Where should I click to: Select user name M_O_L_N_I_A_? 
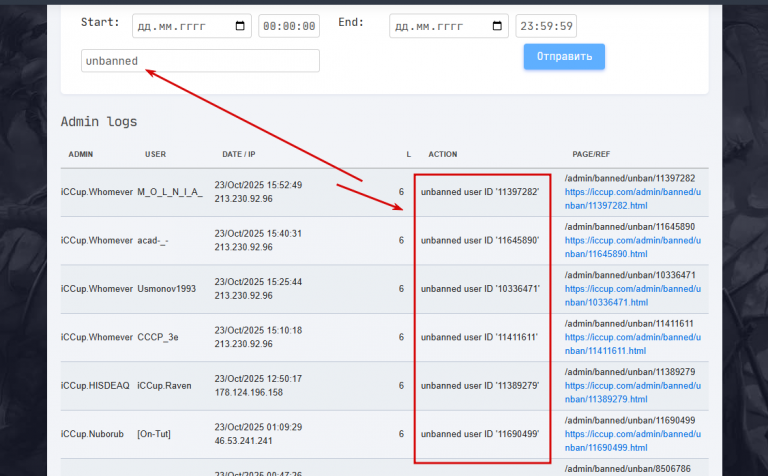(x=170, y=192)
